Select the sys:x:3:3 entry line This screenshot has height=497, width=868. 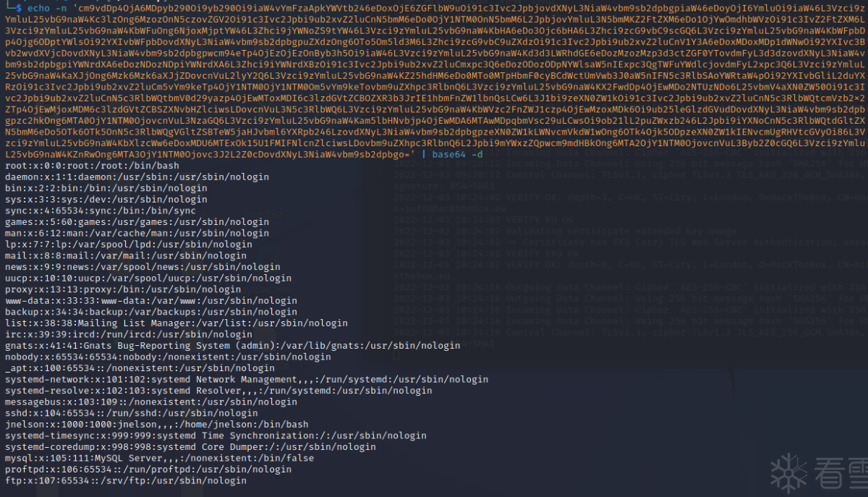pos(106,200)
